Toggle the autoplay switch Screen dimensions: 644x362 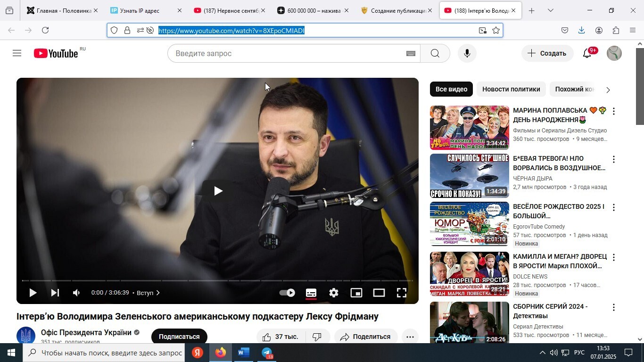click(287, 293)
